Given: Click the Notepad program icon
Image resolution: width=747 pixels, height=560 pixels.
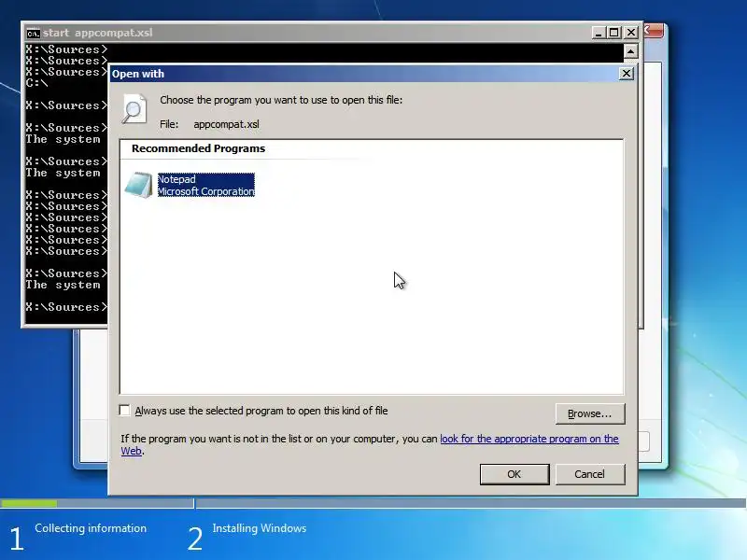Looking at the screenshot, I should (x=138, y=185).
